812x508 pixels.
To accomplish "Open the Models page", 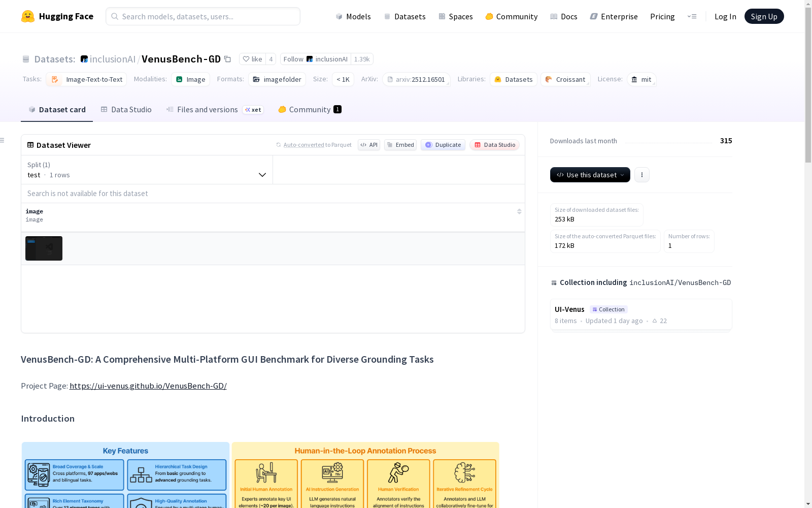I will point(353,16).
